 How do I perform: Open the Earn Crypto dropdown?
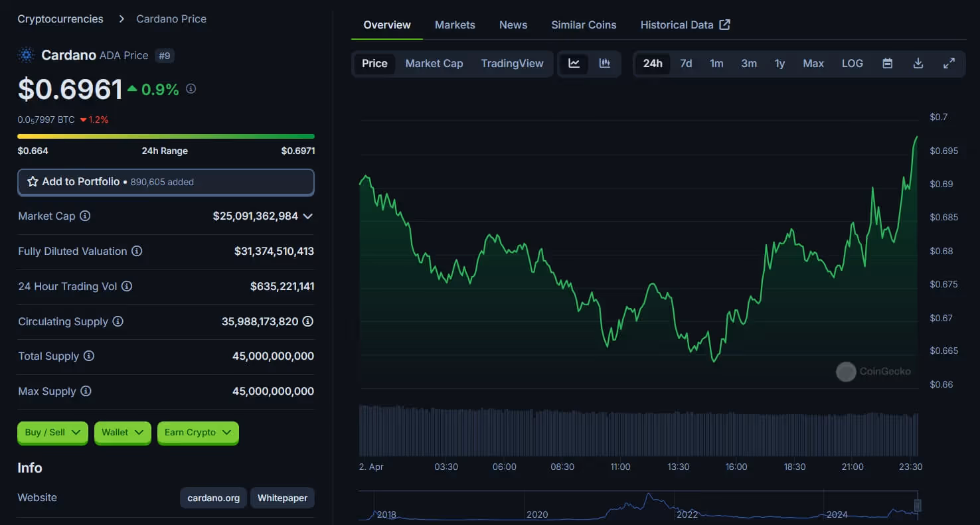(x=198, y=433)
